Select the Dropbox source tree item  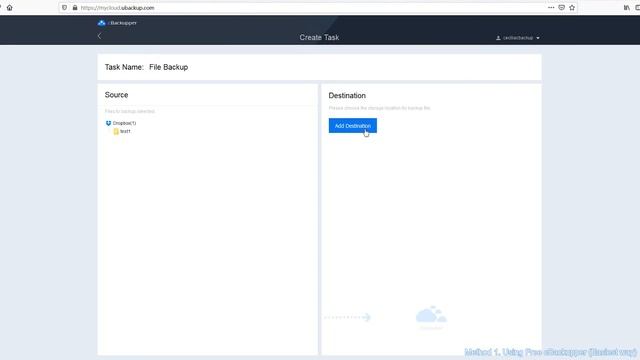pos(121,123)
